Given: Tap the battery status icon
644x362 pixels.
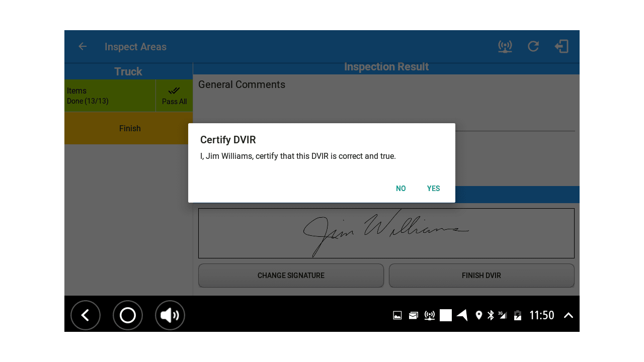Looking at the screenshot, I should pyautogui.click(x=518, y=315).
